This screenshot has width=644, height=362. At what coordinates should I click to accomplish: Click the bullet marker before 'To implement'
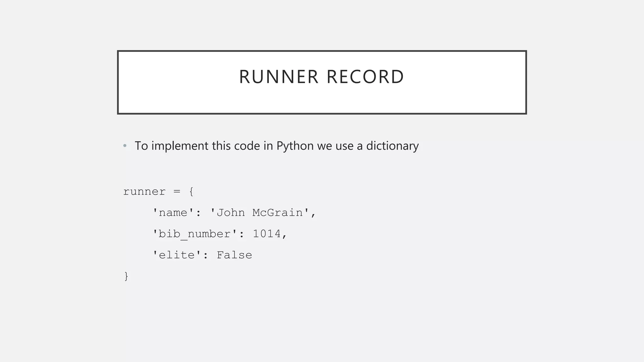tap(125, 146)
